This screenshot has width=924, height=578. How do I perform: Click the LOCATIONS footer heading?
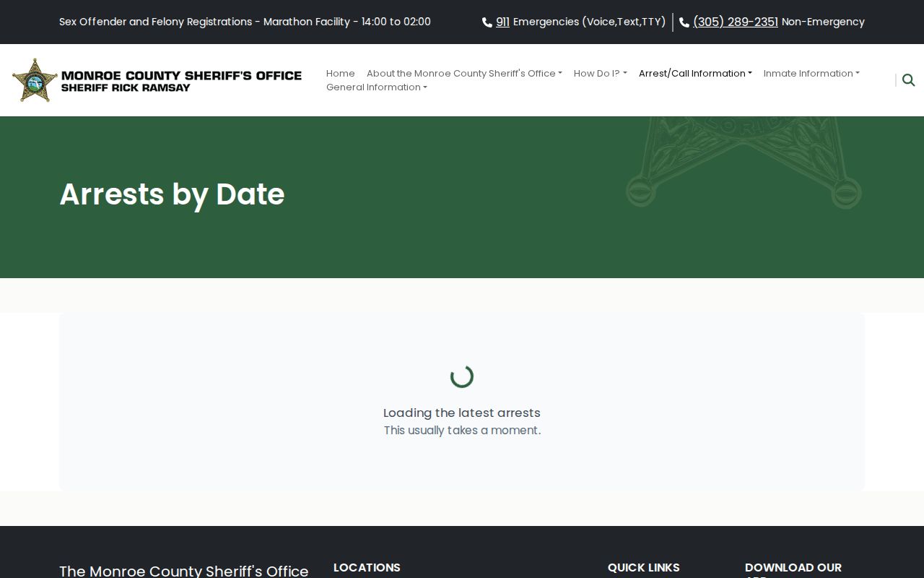coord(367,567)
